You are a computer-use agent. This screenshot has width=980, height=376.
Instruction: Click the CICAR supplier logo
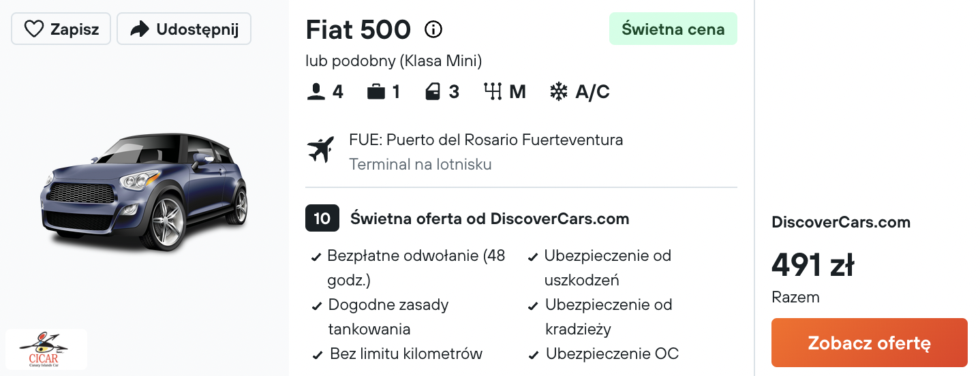pyautogui.click(x=46, y=349)
